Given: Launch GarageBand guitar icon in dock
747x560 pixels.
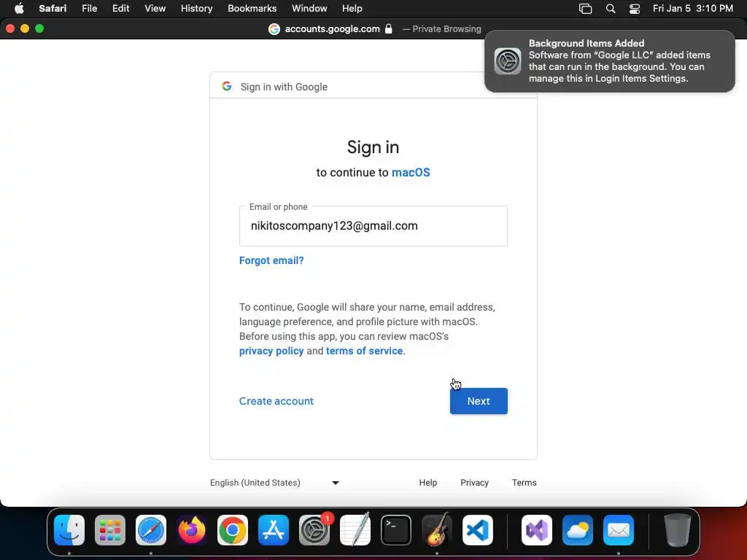Looking at the screenshot, I should tap(437, 530).
